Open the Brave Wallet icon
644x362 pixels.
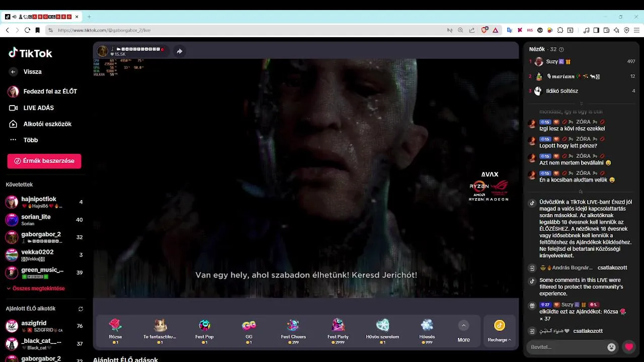(606, 30)
